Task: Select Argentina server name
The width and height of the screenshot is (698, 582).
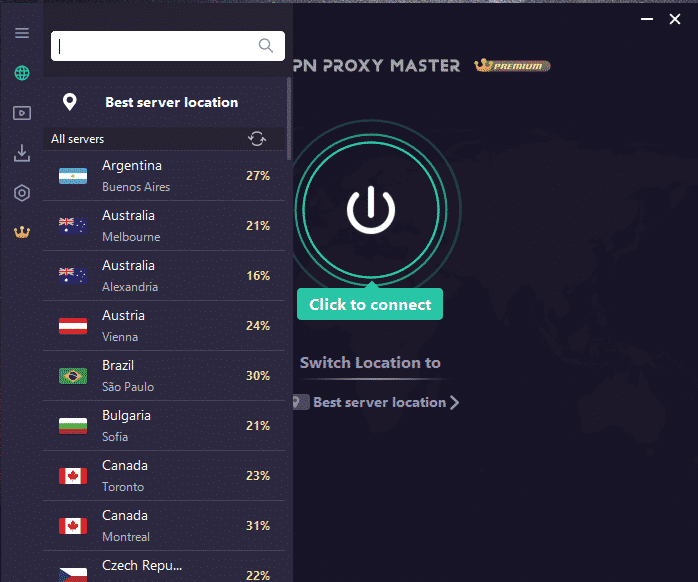Action: tap(132, 165)
